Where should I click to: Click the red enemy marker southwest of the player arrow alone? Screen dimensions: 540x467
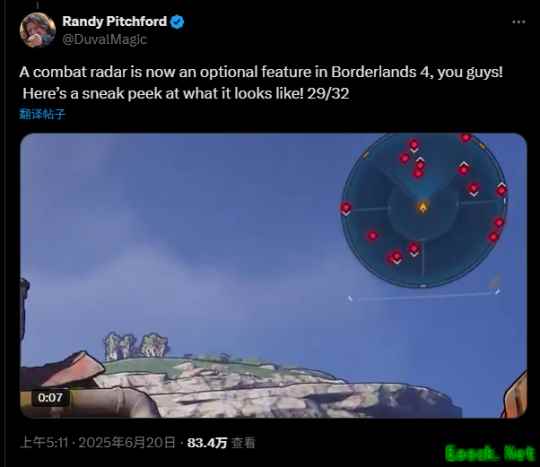(372, 236)
